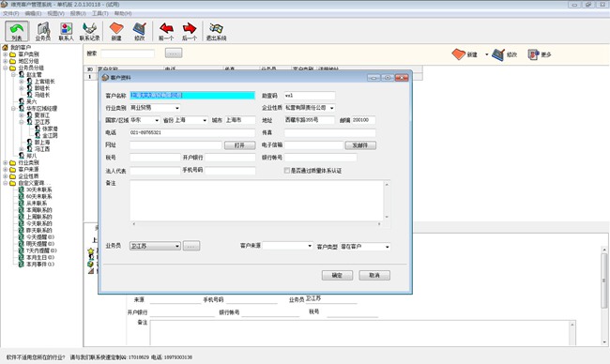Open the 国家/区域 dropdown showing 华东
This screenshot has width=610, height=364.
pos(157,120)
